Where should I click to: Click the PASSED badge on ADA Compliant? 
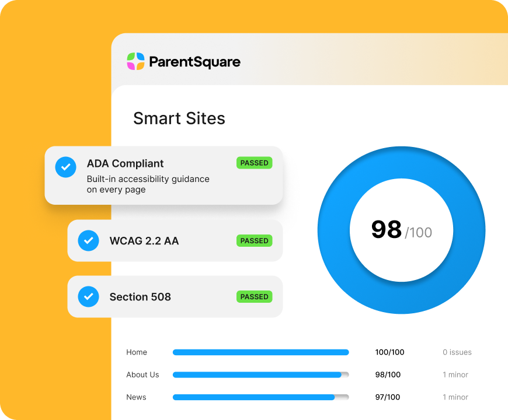(x=255, y=163)
